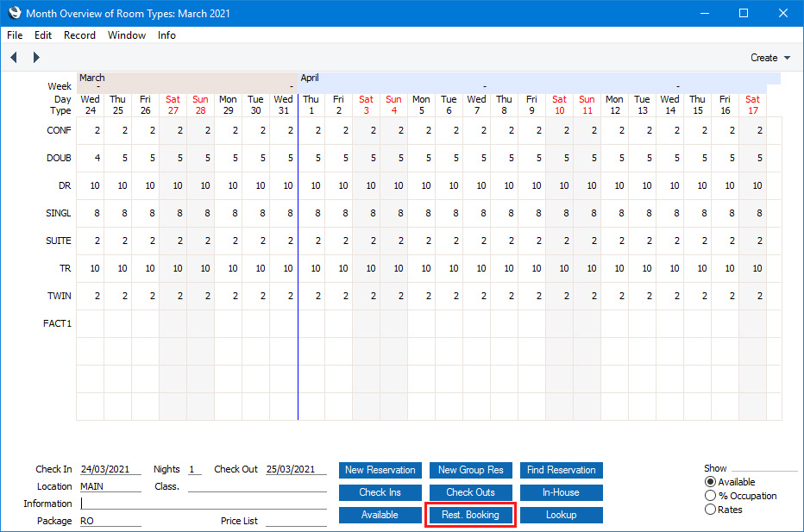Click the New Reservation button

tap(380, 470)
